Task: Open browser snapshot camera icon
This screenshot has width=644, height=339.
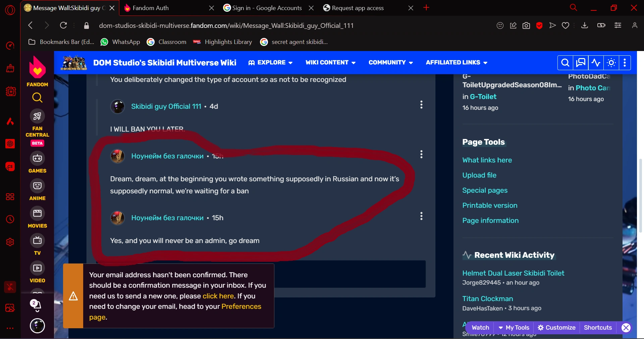Action: [526, 26]
